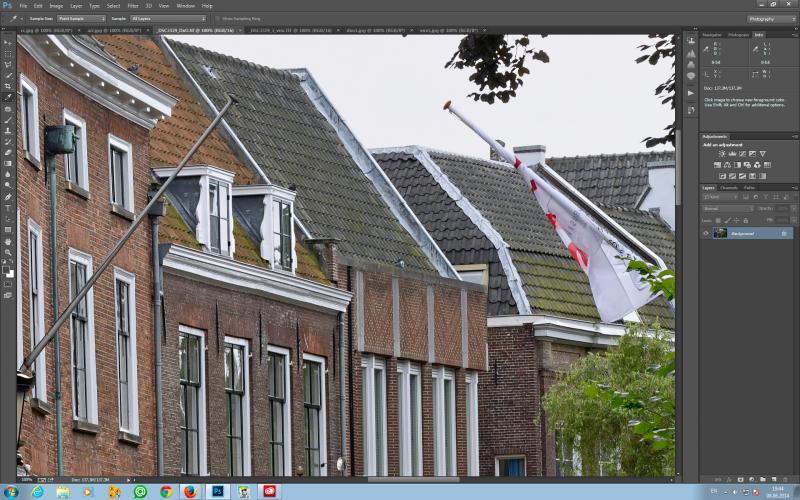Image resolution: width=800 pixels, height=500 pixels.
Task: Open the Layers filter Kind dropdown
Action: (721, 197)
